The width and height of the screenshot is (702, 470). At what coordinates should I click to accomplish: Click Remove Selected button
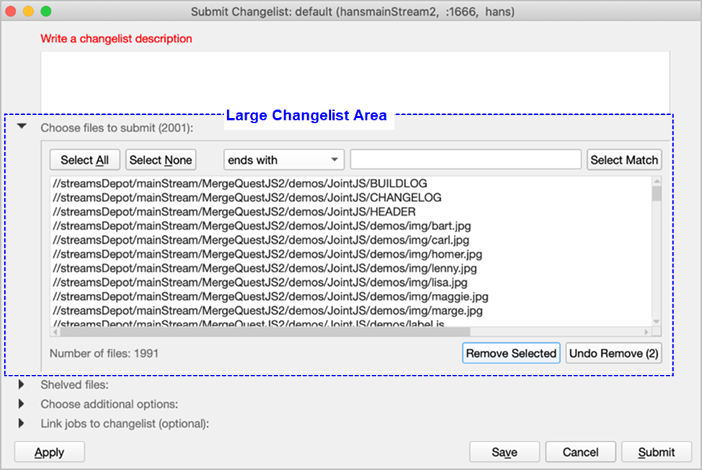[x=510, y=353]
